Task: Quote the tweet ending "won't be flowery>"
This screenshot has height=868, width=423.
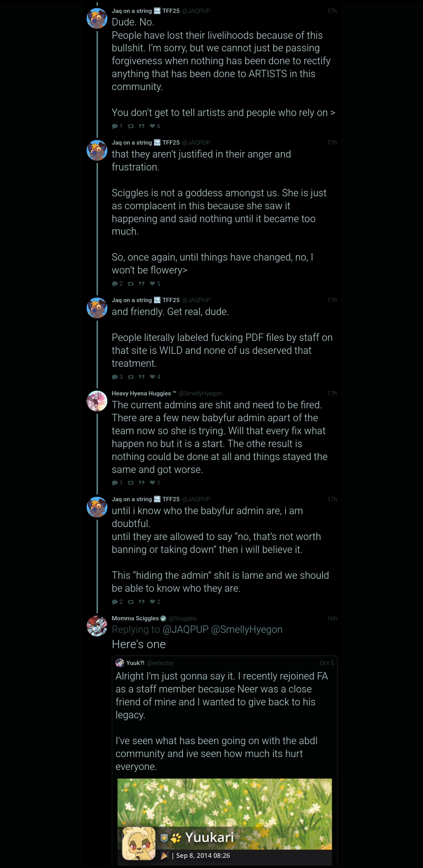Action: [x=141, y=284]
